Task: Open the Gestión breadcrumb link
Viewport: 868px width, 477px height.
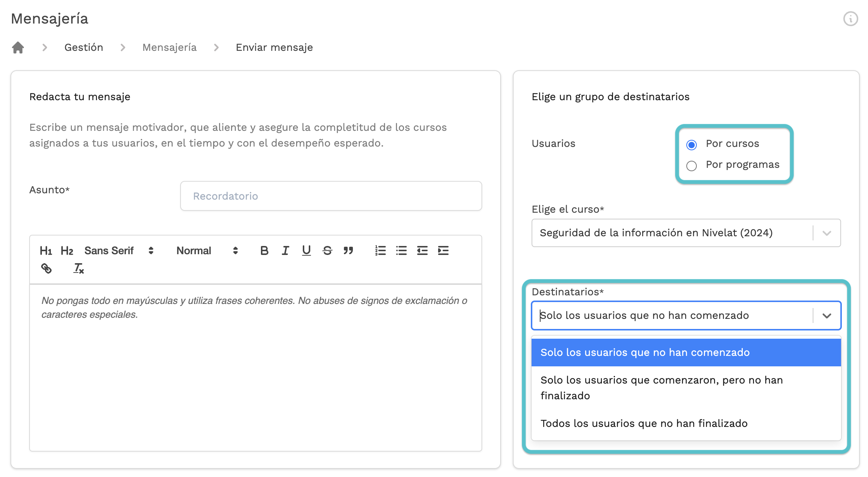Action: [x=84, y=47]
